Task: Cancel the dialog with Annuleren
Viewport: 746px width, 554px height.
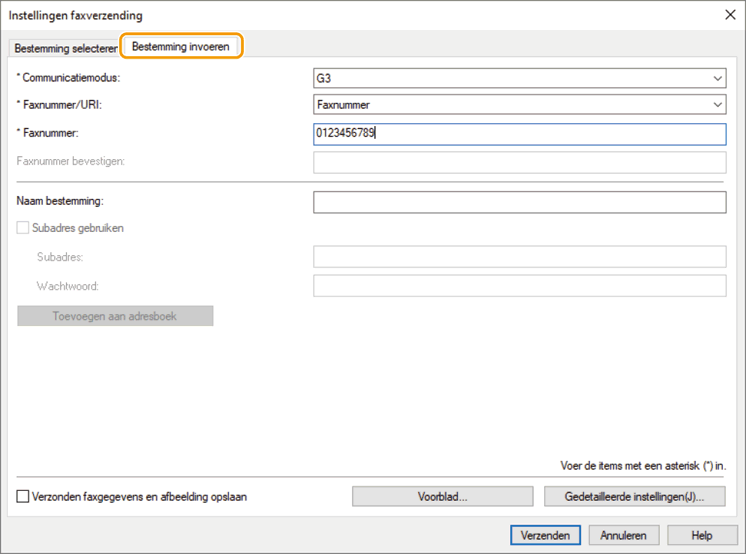Action: tap(630, 535)
